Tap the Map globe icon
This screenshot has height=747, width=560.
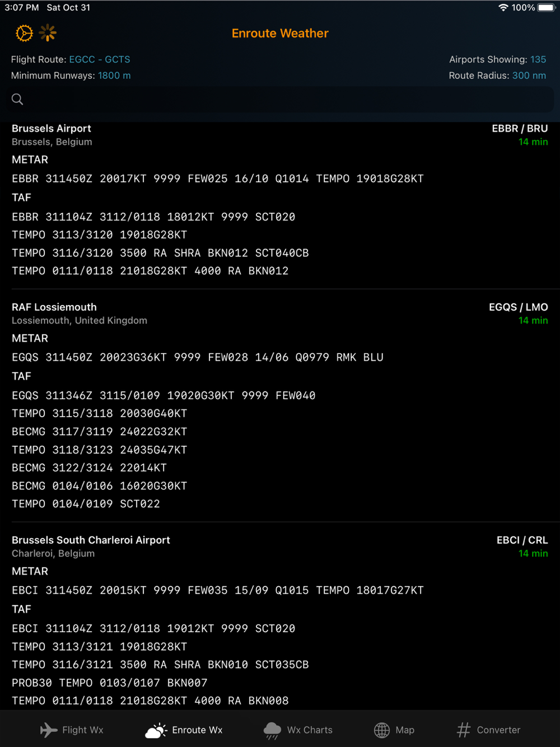coord(382,730)
